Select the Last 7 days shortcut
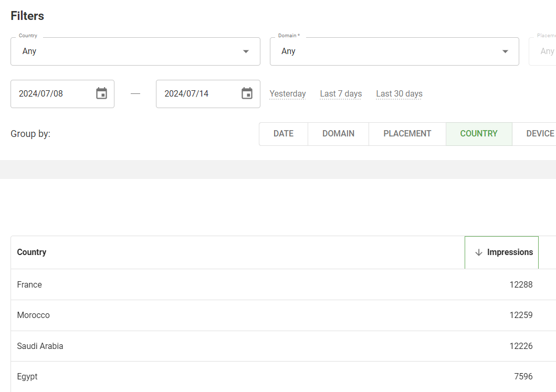 pyautogui.click(x=341, y=94)
